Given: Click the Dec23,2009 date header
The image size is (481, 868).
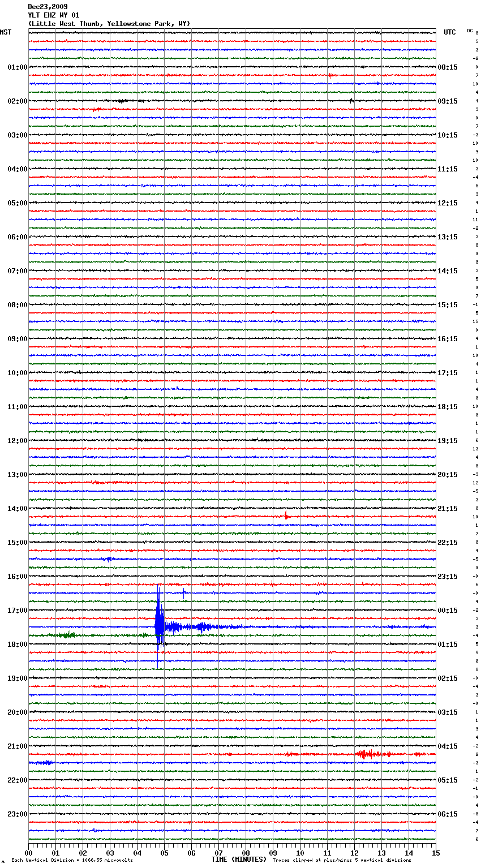Looking at the screenshot, I should 48,7.
